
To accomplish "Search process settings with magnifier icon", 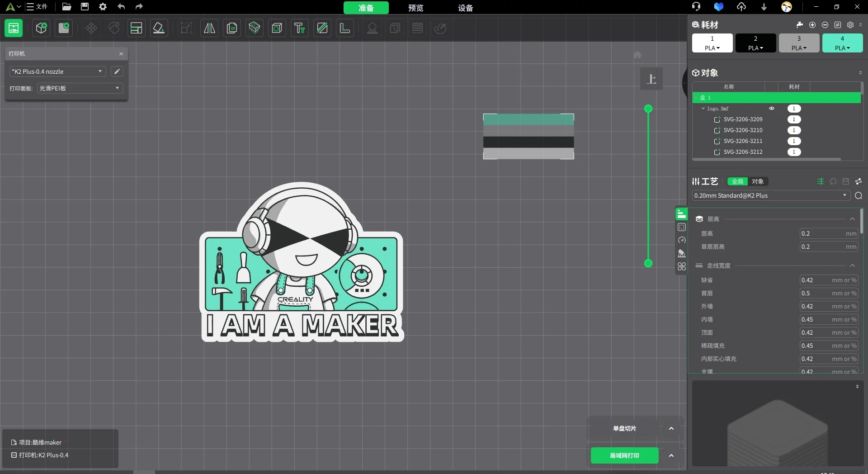I will pos(859,195).
